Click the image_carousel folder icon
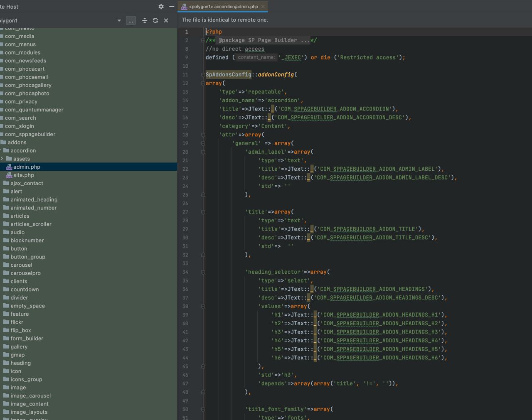532x420 pixels. 6,396
